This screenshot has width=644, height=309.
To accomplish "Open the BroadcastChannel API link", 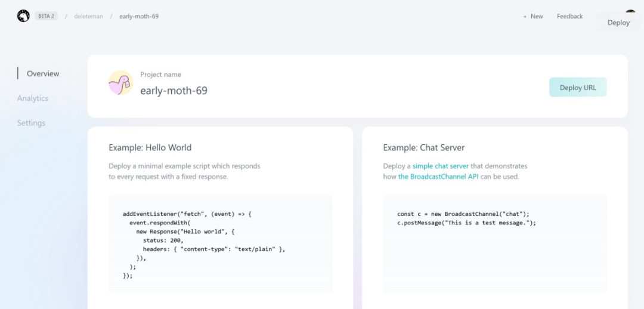I will [x=438, y=177].
